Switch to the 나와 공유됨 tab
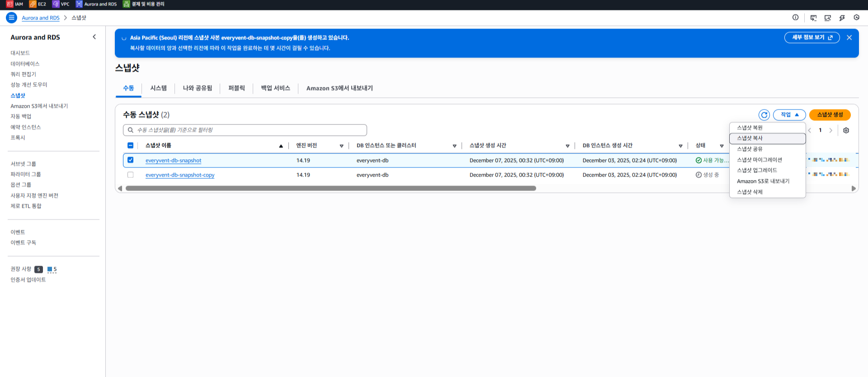868x377 pixels. [197, 88]
